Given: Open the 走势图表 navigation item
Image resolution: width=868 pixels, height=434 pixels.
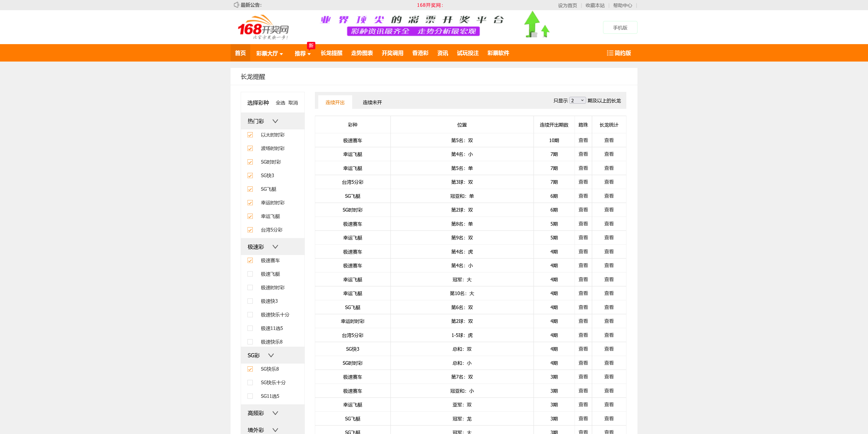Looking at the screenshot, I should click(362, 53).
